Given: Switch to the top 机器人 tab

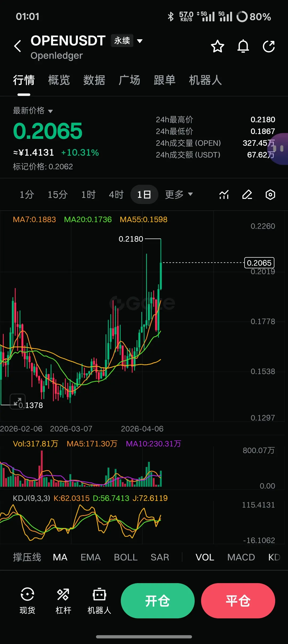Looking at the screenshot, I should coord(205,80).
